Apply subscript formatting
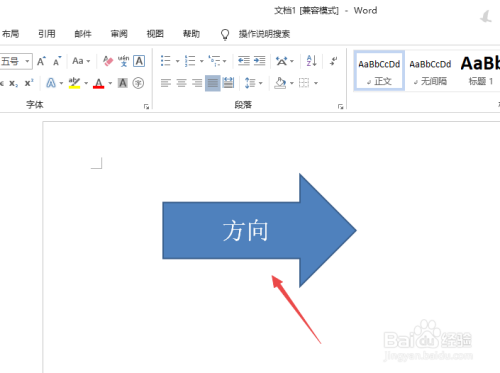The image size is (500, 373). click(13, 83)
